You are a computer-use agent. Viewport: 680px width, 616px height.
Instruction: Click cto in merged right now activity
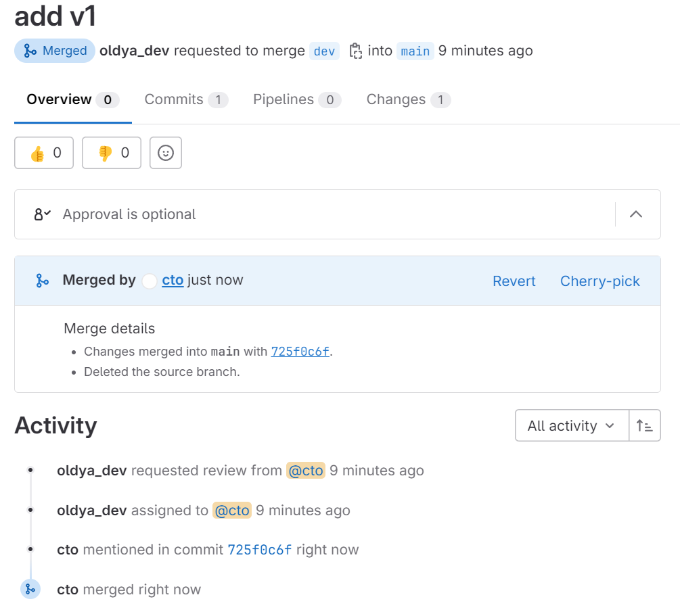pos(68,590)
